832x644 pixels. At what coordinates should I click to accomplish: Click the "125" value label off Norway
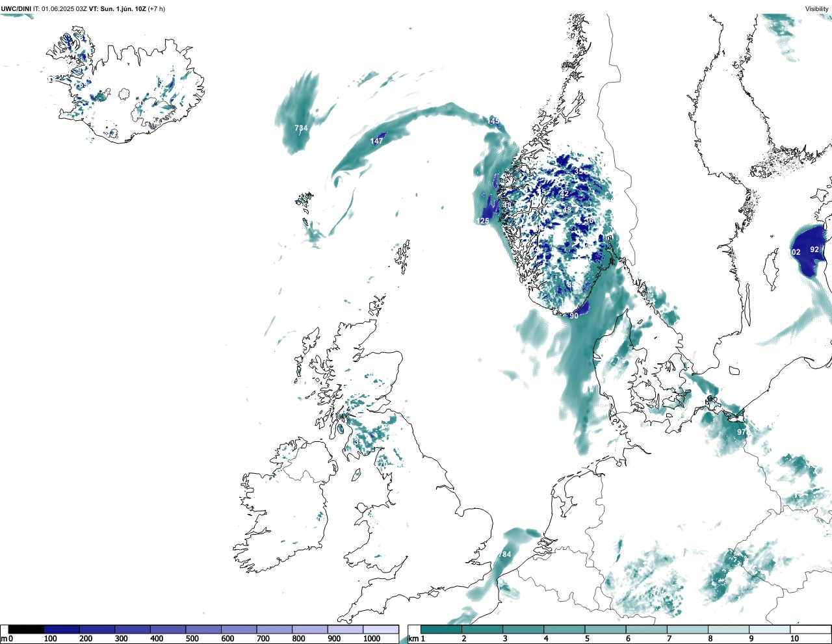tap(483, 221)
